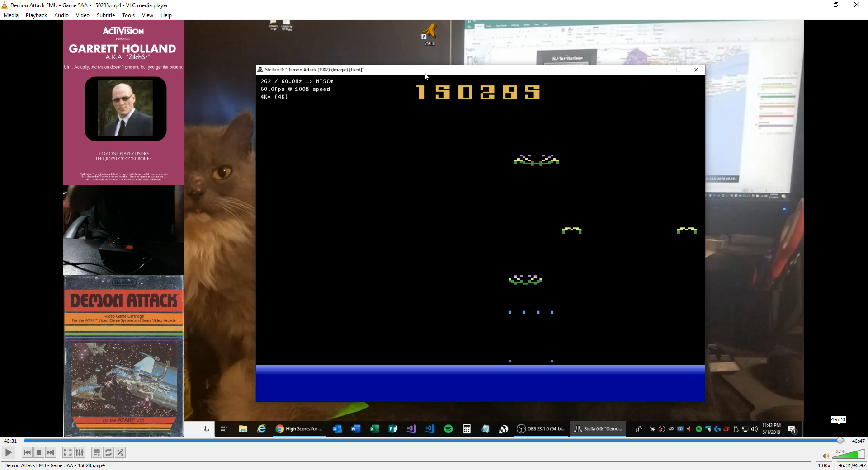Open the View menu
Viewport: 868px width, 470px height.
[147, 15]
